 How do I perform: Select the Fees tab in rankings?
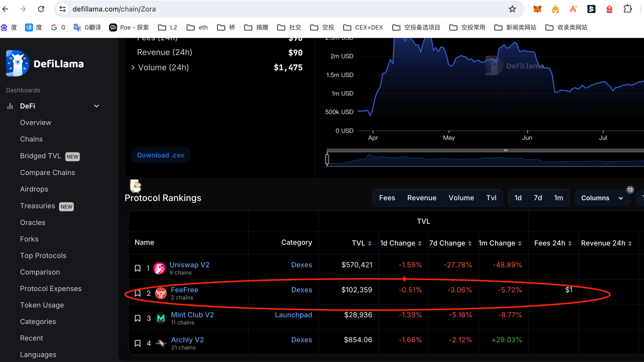click(387, 198)
